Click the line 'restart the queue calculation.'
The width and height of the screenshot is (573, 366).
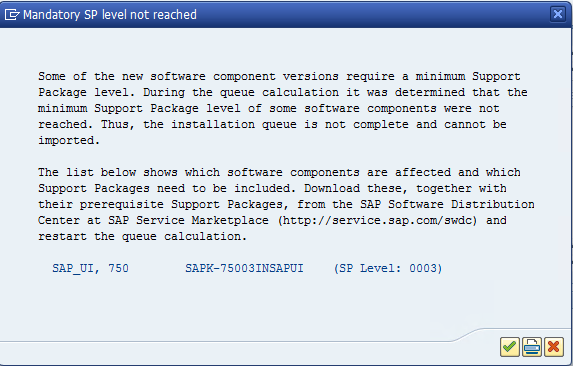coord(143,237)
